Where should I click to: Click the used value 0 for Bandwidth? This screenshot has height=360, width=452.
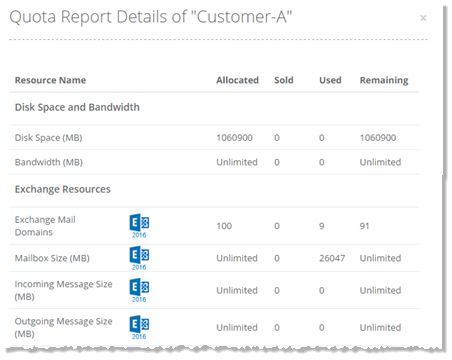click(322, 162)
